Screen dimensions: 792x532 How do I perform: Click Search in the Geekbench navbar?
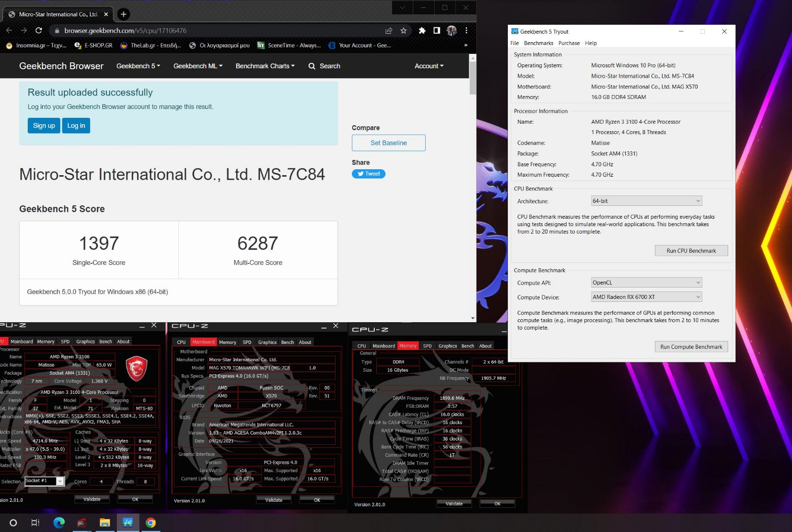[x=324, y=66]
